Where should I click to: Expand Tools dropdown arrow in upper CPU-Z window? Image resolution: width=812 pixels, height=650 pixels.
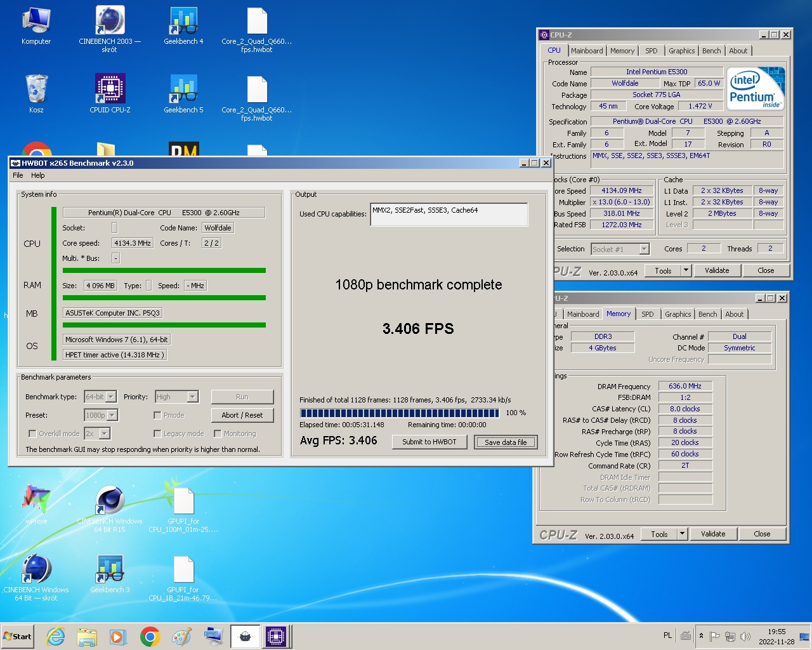click(686, 270)
